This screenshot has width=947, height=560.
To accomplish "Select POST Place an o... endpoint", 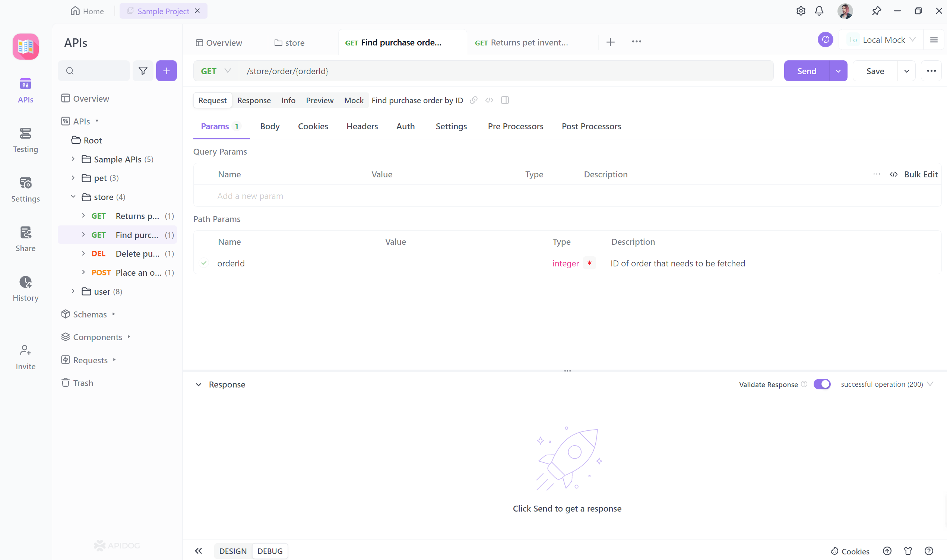I will [x=117, y=272].
